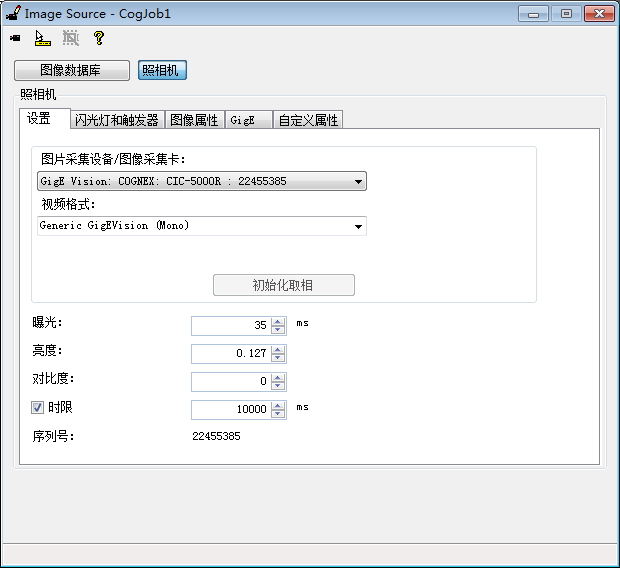Screen dimensions: 620x568
Task: Switch to the 闪光灯和触发器 tab
Action: tap(117, 120)
